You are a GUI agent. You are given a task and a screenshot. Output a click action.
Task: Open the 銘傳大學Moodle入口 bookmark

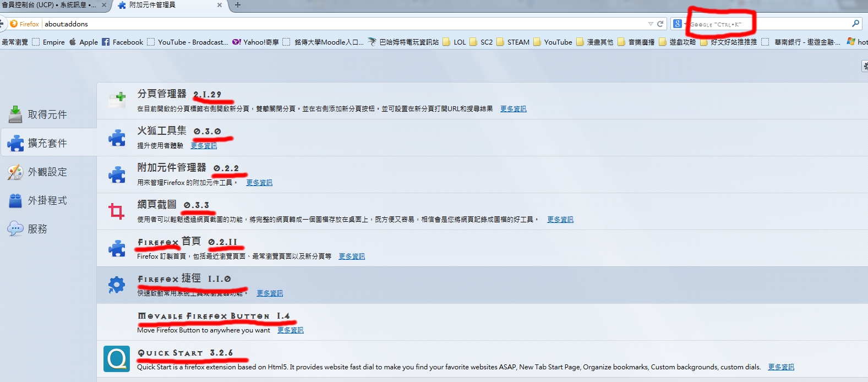click(x=323, y=42)
